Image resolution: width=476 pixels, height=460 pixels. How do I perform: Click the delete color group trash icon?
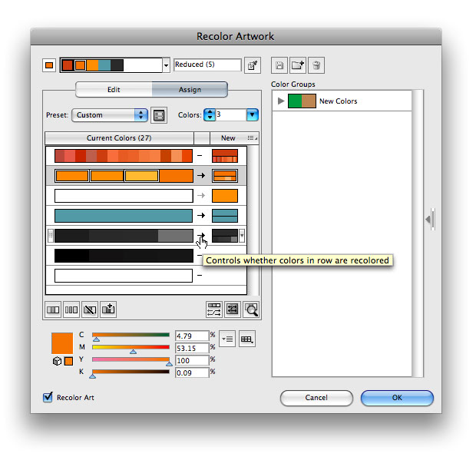click(316, 65)
